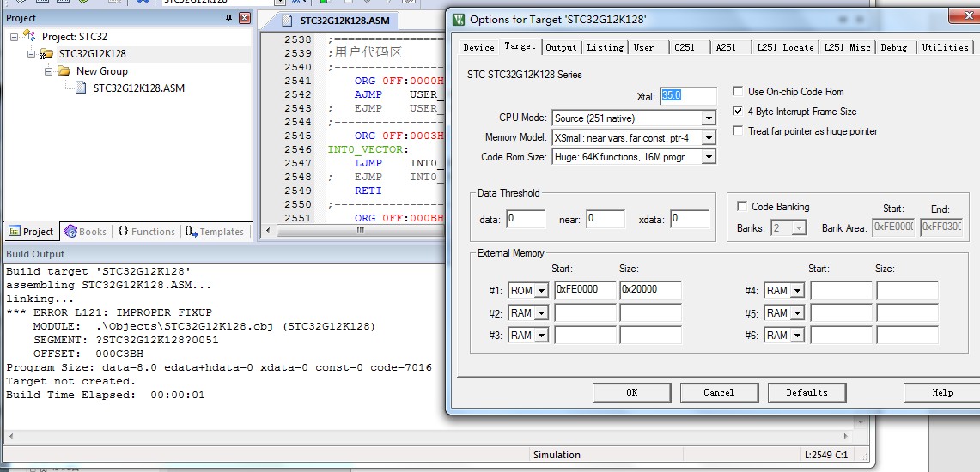
Task: Switch to the Functions bottom tab
Action: click(146, 232)
